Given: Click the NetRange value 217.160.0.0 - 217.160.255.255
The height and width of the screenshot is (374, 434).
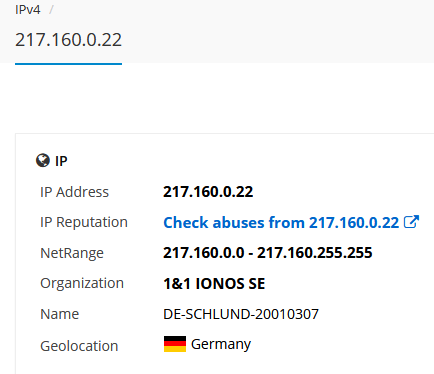Looking at the screenshot, I should tap(268, 253).
